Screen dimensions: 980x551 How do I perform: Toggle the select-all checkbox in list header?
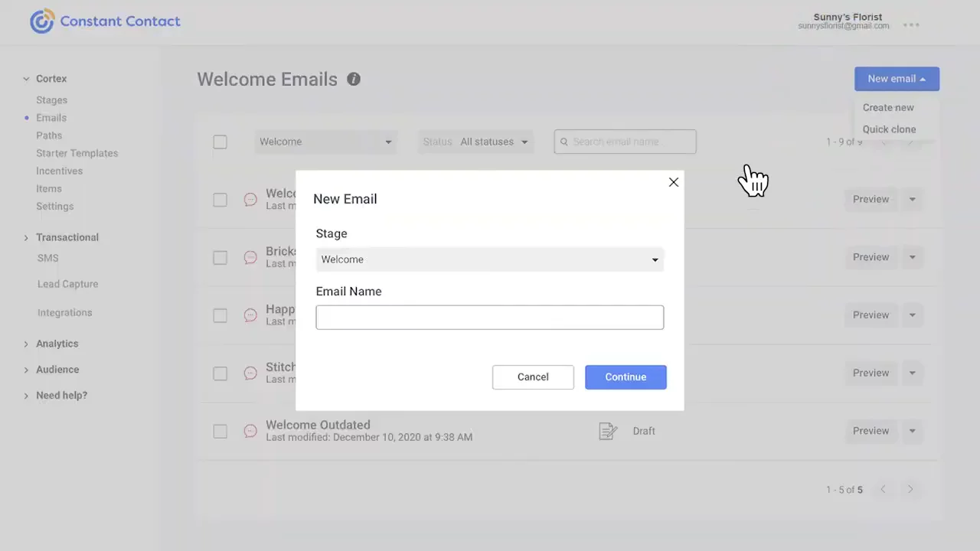[x=220, y=142]
